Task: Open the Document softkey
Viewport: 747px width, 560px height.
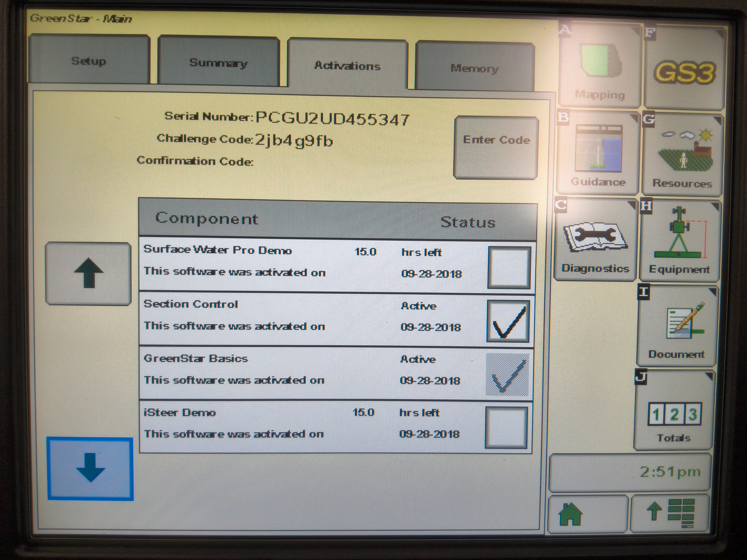Action: point(677,326)
